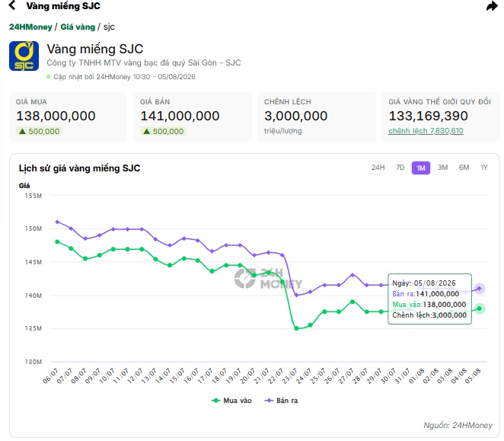The width and height of the screenshot is (504, 441).
Task: Go back using the left arrow icon
Action: (x=12, y=5)
